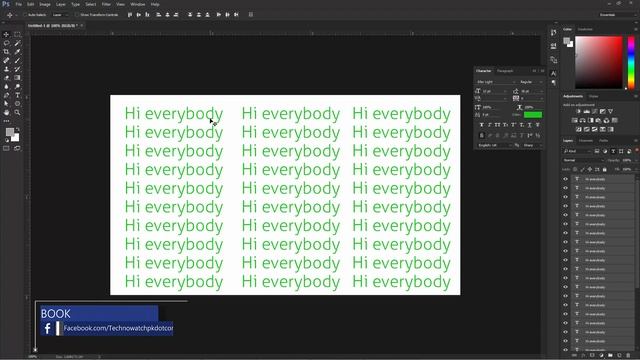Select the Rectangular Marquee tool
The image size is (640, 360).
[x=17, y=35]
